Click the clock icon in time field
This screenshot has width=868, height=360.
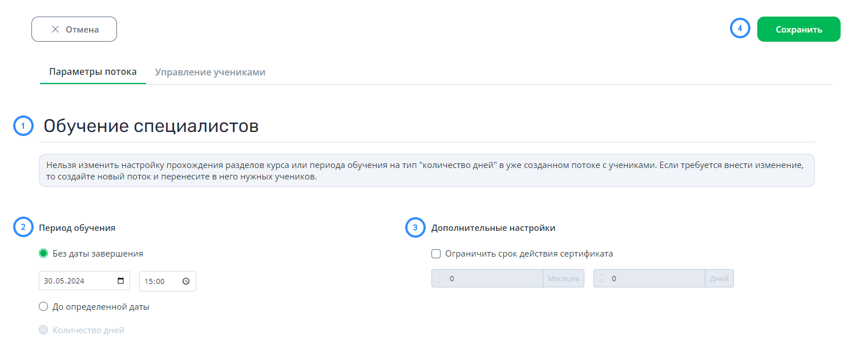(186, 281)
